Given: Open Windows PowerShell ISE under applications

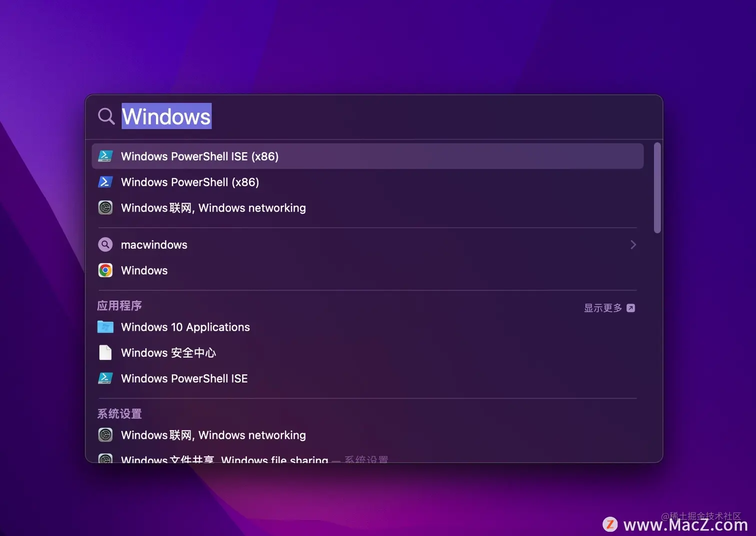Looking at the screenshot, I should pyautogui.click(x=367, y=378).
